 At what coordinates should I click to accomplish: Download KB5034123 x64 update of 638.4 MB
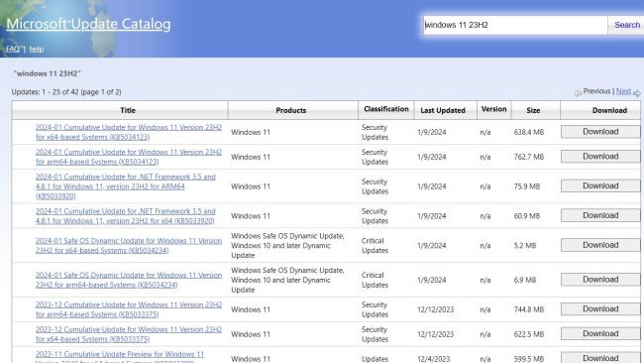click(x=600, y=132)
